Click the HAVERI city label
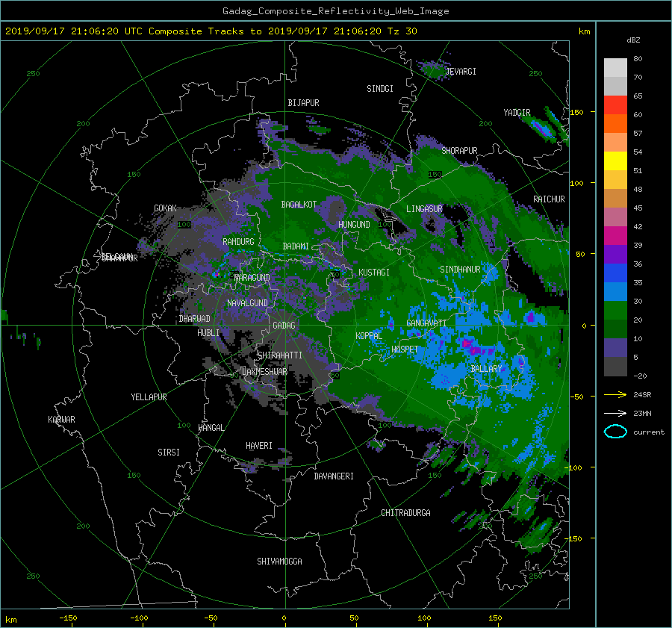 point(259,446)
